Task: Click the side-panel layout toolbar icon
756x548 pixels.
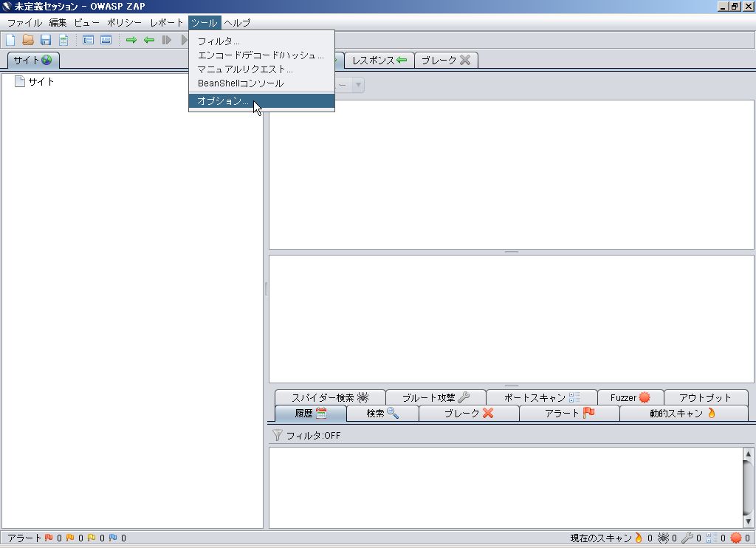Action: pos(89,40)
